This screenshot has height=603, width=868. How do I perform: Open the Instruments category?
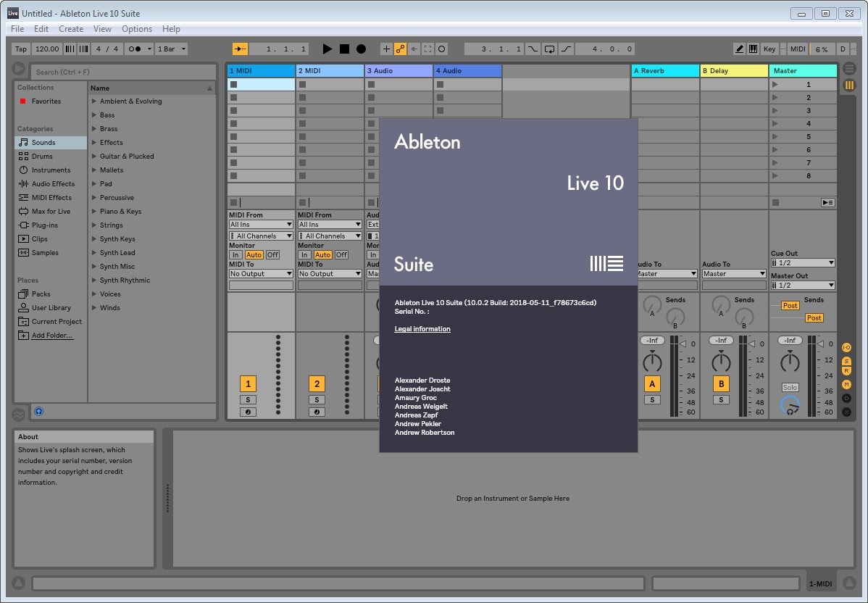pos(51,170)
